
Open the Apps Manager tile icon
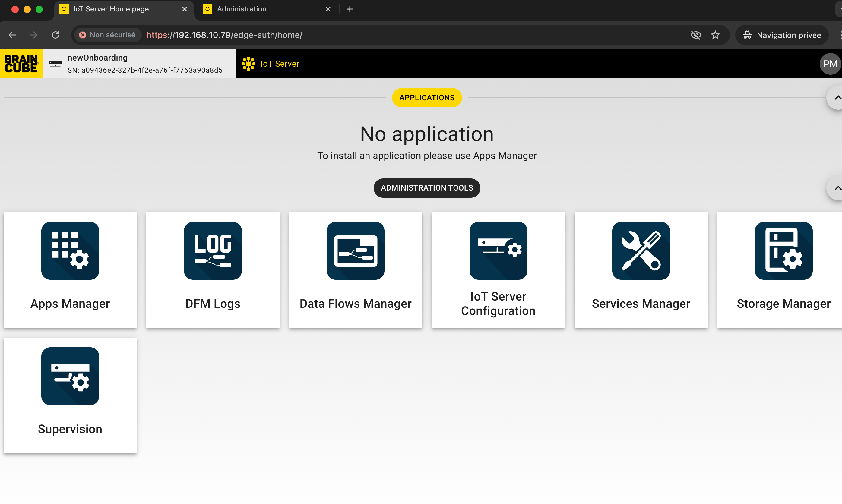point(70,250)
